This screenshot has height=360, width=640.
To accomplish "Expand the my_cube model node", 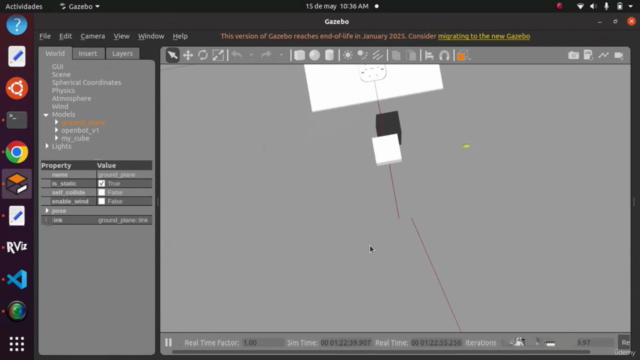I will (56, 138).
